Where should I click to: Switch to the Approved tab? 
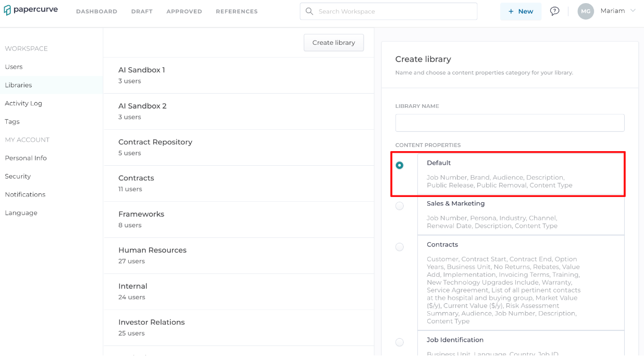click(184, 11)
